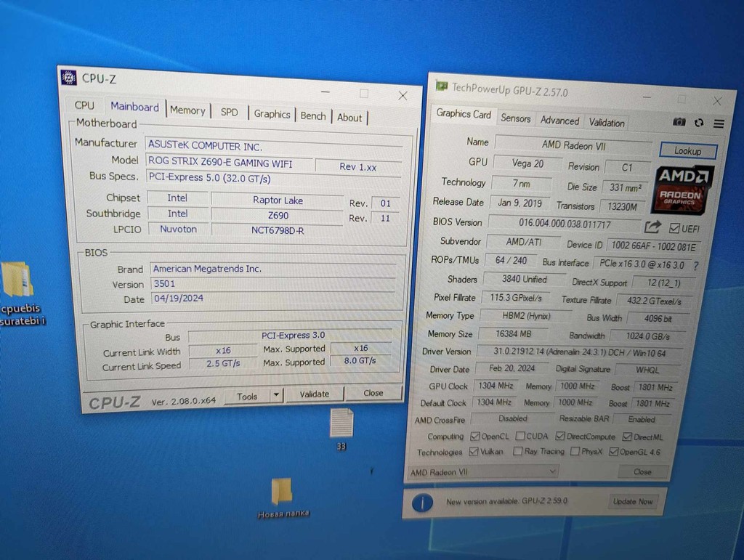Click the Lookup button in GPU-Z
The image size is (744, 560).
(x=687, y=151)
